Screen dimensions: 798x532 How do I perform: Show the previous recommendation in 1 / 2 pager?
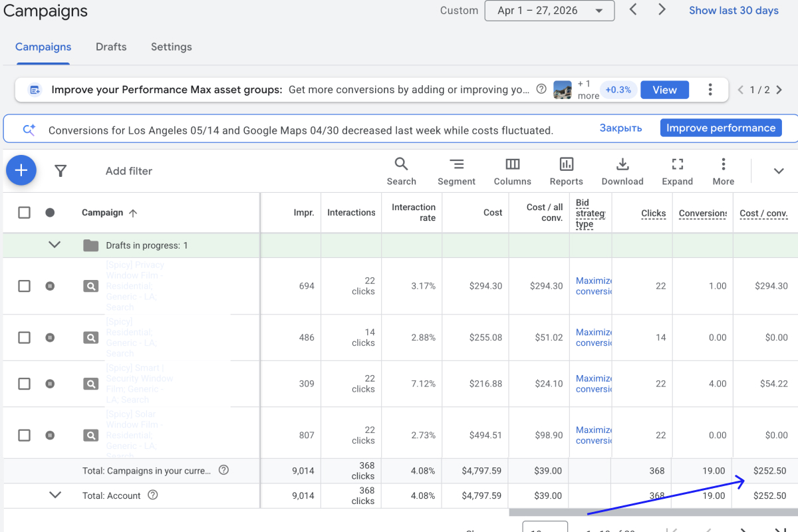(741, 90)
